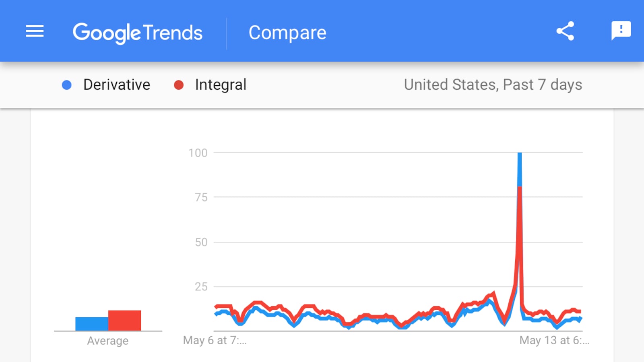Viewport: 644px width, 362px height.
Task: Click the May 13 x-axis date label
Action: click(x=554, y=340)
